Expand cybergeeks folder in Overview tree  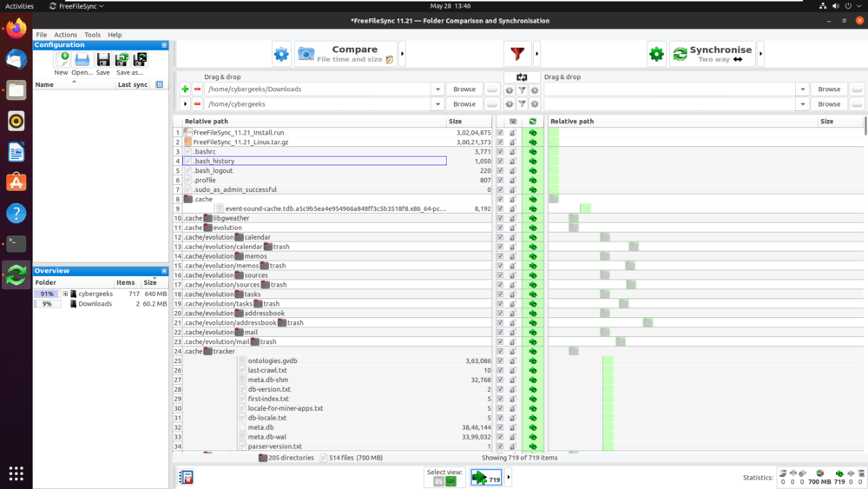pyautogui.click(x=65, y=294)
